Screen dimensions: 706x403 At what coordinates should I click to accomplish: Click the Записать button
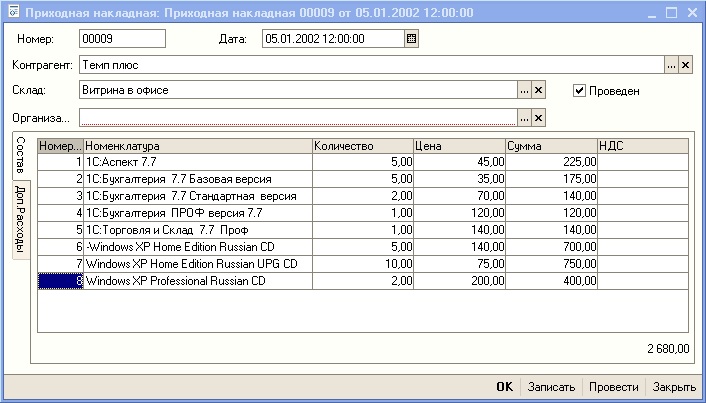click(x=551, y=387)
